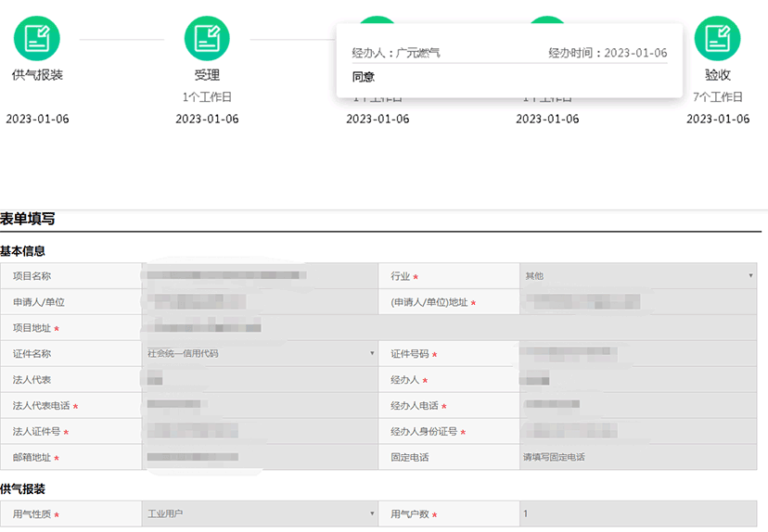Click the 受理 step label text
This screenshot has width=768, height=532.
pos(207,75)
